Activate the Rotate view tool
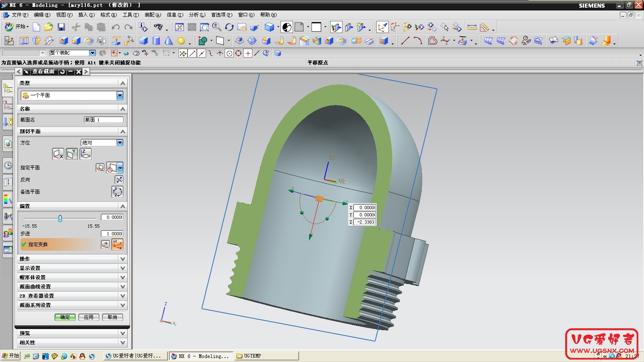 (229, 27)
